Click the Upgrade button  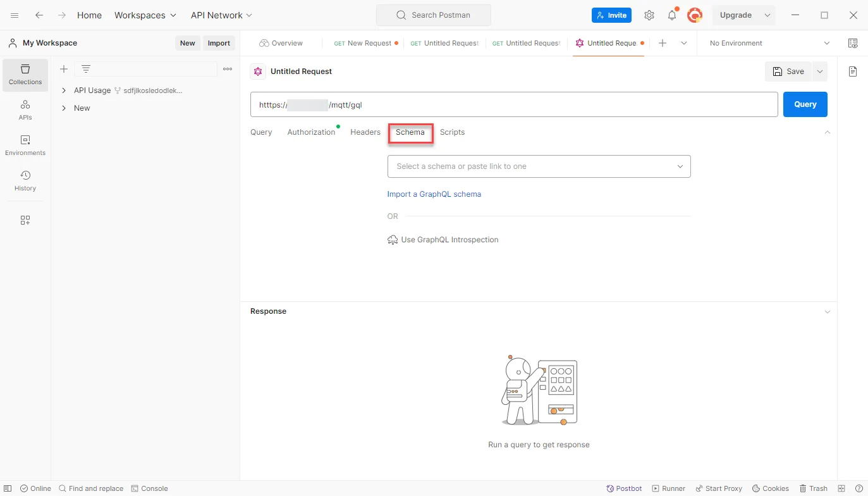pos(736,15)
